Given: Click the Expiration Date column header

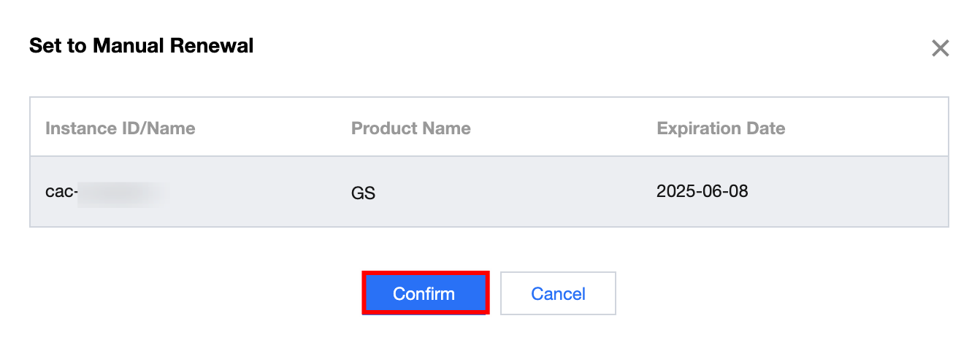Looking at the screenshot, I should coord(721,129).
